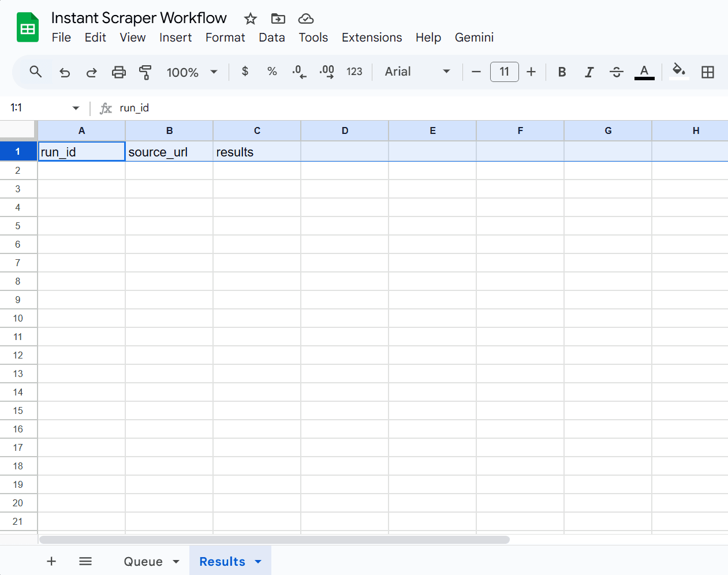Open the Data menu

point(272,38)
